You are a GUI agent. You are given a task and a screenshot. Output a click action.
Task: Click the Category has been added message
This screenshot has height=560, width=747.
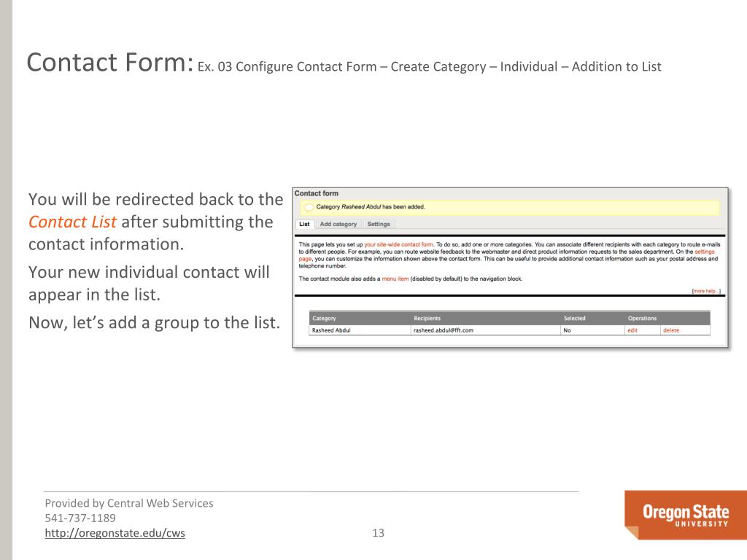click(371, 207)
